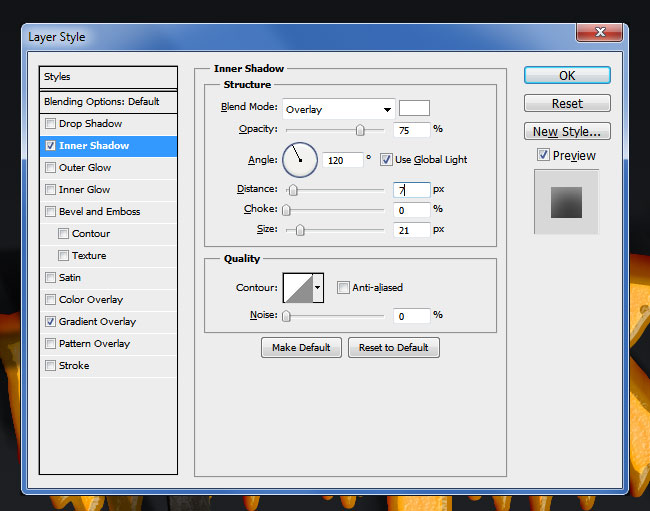Viewport: 650px width, 511px height.
Task: Click the white shadow color swatch
Action: [x=414, y=108]
